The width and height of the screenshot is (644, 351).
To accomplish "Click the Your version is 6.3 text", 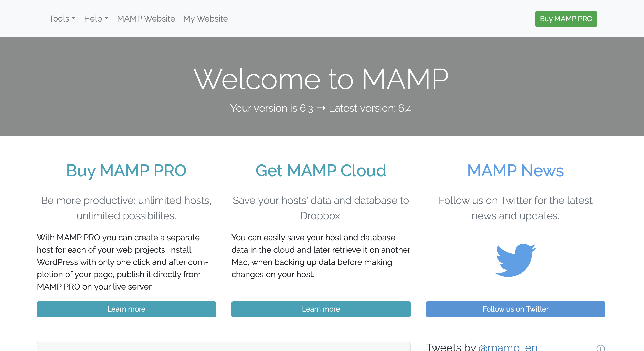I will pos(272,108).
